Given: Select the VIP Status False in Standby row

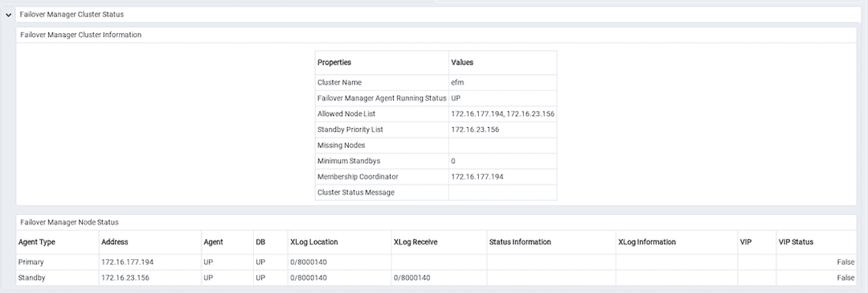Looking at the screenshot, I should coord(816,278).
